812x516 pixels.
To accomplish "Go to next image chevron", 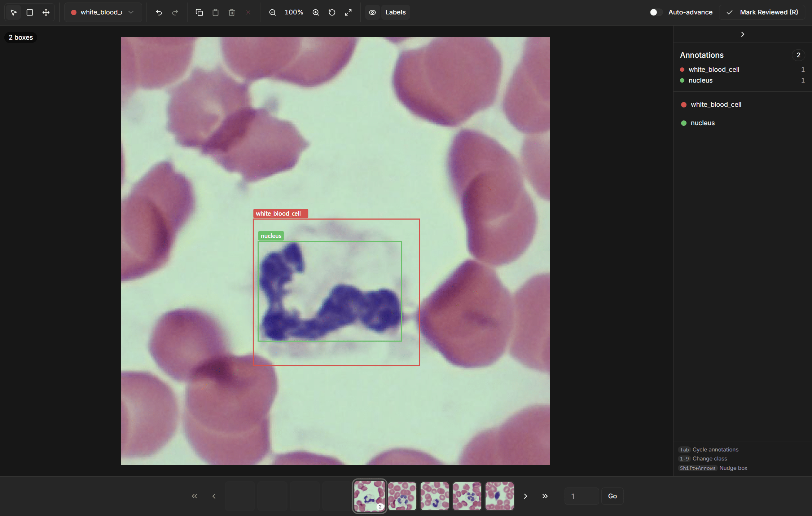I will click(525, 496).
